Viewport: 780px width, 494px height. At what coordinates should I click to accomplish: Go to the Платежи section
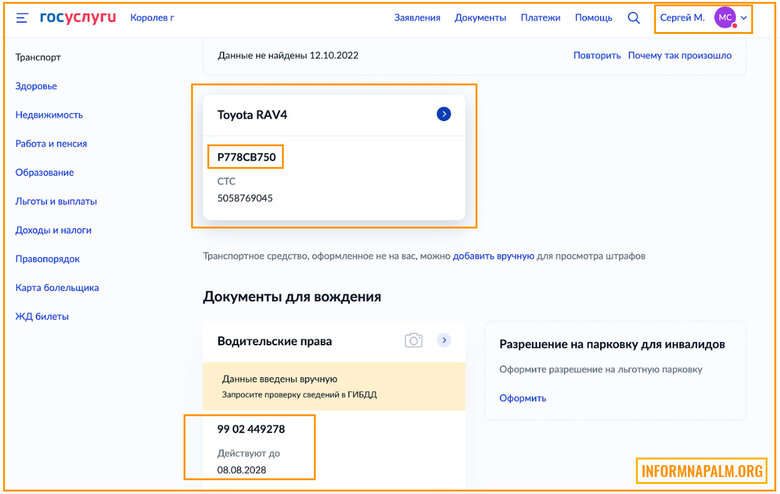pos(541,18)
